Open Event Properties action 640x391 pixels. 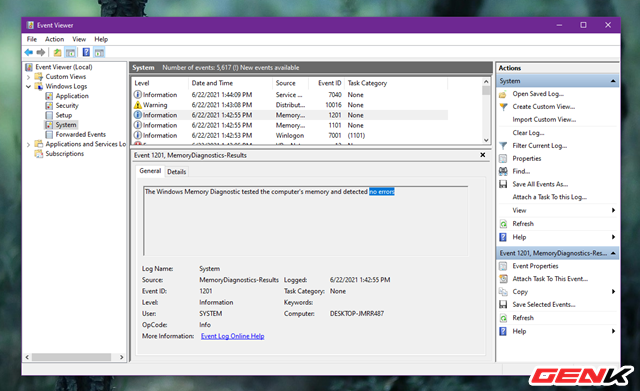click(535, 266)
